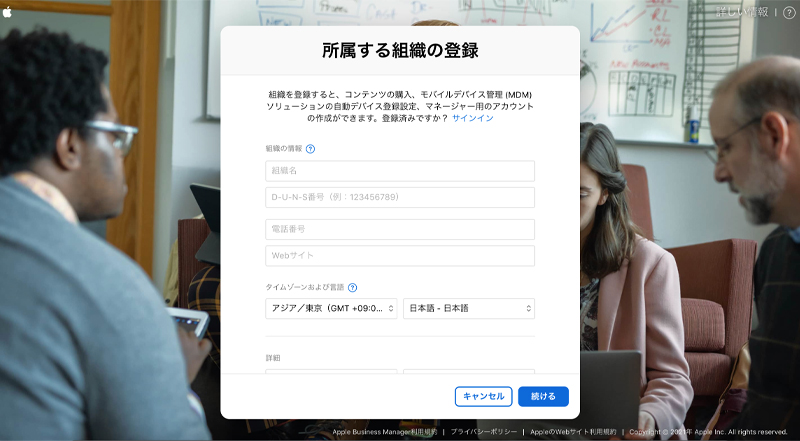
Task: Click into the Webサイト field
Action: coord(400,256)
